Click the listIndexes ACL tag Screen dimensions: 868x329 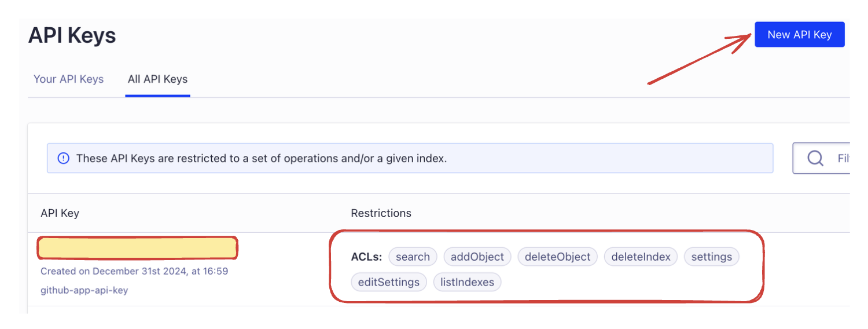[467, 282]
